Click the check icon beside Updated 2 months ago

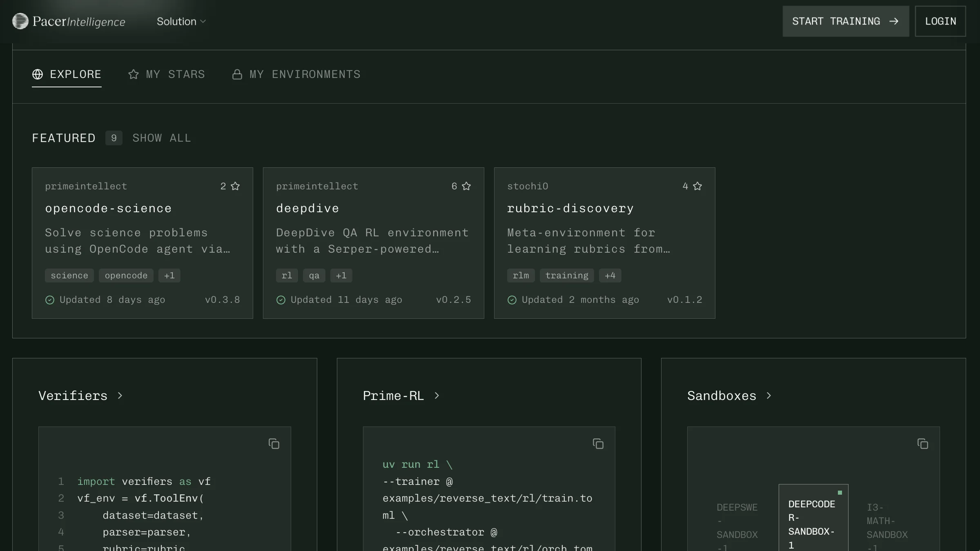coord(512,300)
